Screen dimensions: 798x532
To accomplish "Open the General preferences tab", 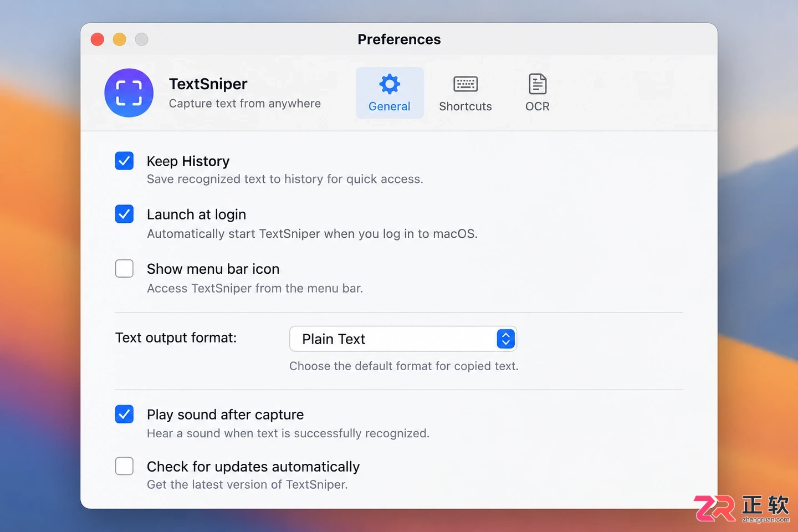I will 390,93.
